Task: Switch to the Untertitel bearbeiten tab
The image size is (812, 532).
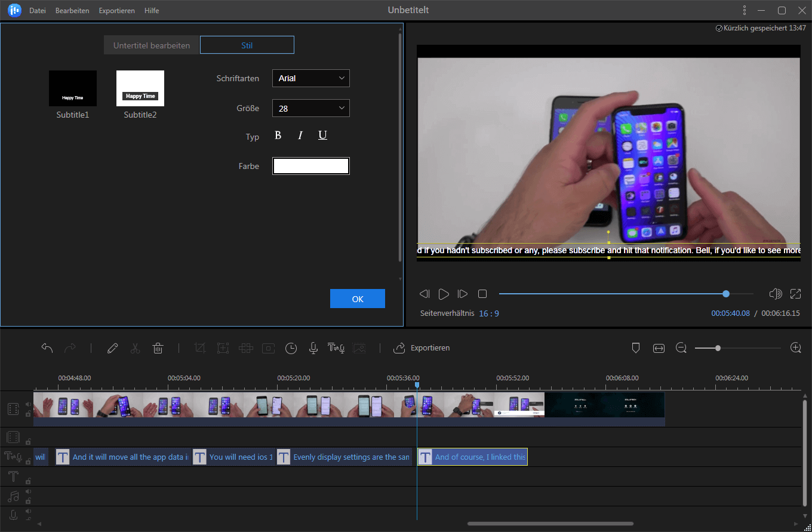Action: [151, 44]
